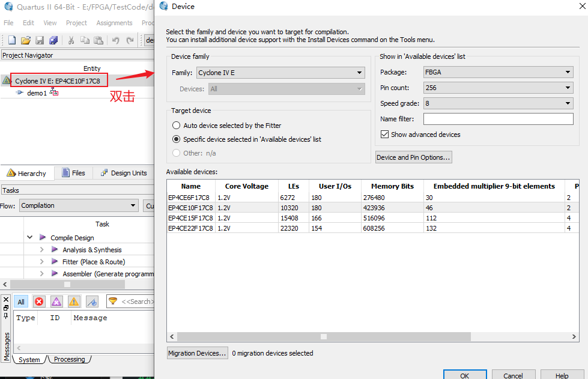Switch to the Design Units tab
Screen dimensions: 588x379
124,173
